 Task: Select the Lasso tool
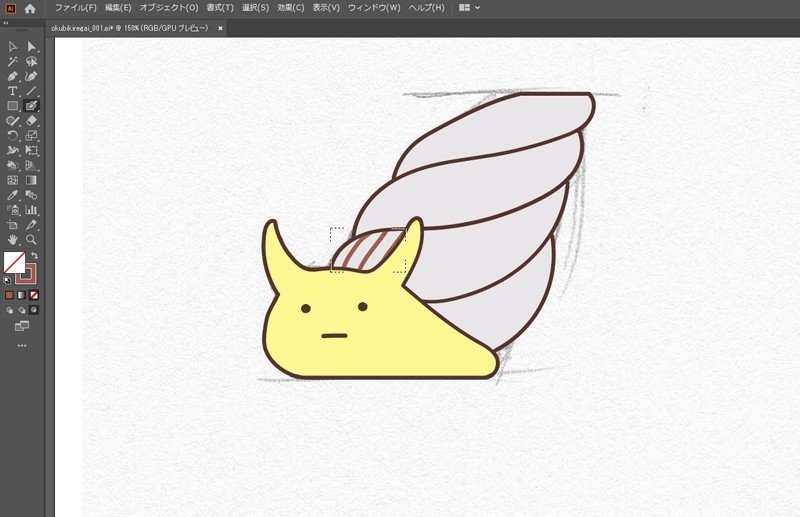click(x=32, y=62)
